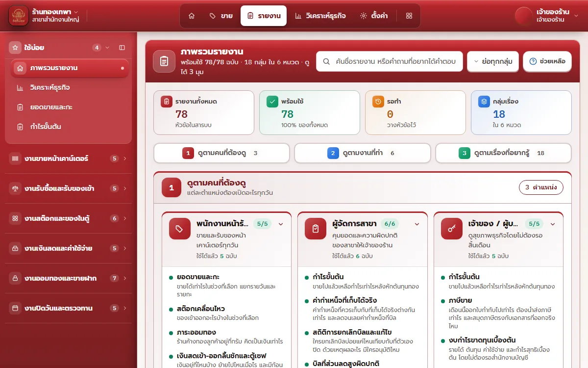
Task: Click the green checkmark icon on the พร้อมใช้ card
Action: (272, 102)
